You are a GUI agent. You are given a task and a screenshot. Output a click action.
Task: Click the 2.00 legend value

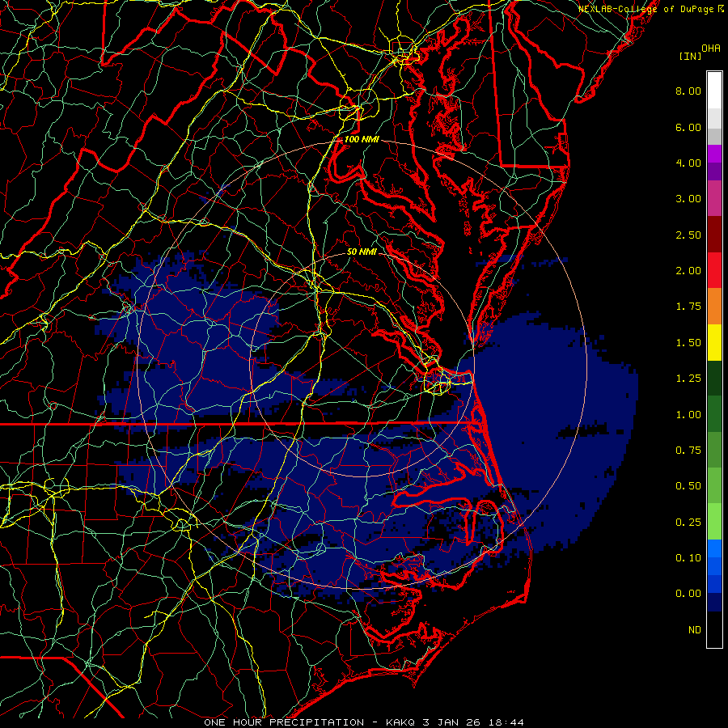pos(688,271)
